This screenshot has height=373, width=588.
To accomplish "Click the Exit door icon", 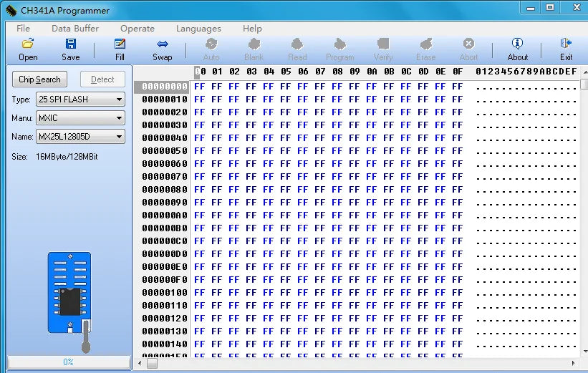I will (566, 44).
